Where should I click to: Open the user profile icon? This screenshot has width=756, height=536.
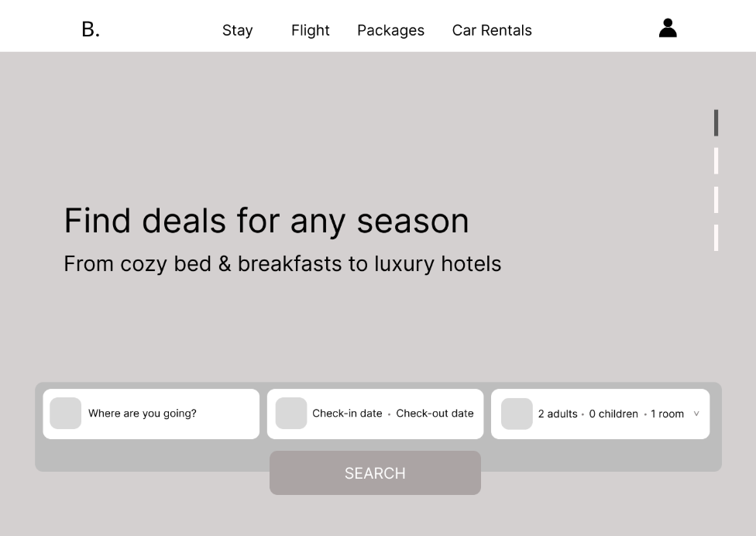668,28
